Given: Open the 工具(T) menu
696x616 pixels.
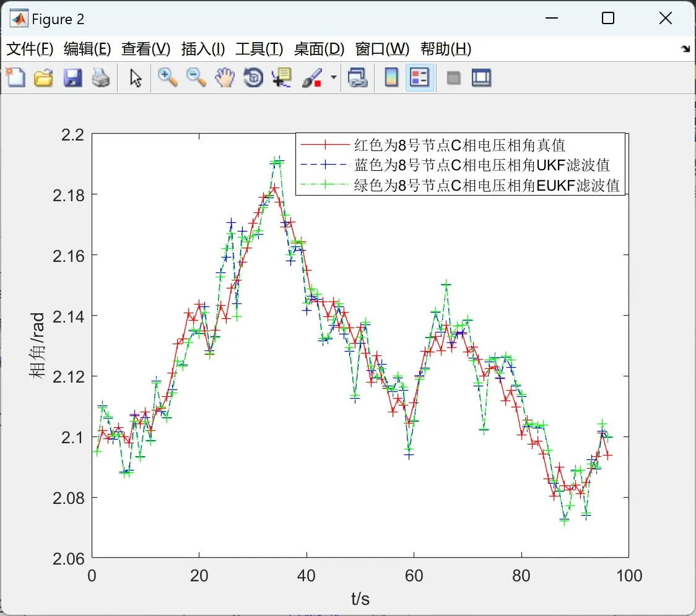Looking at the screenshot, I should (x=259, y=49).
